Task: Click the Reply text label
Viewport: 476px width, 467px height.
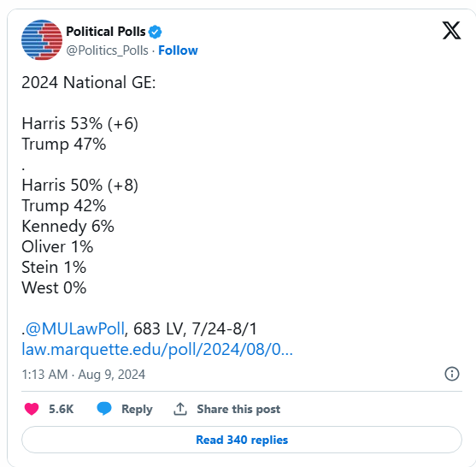Action: coord(137,410)
